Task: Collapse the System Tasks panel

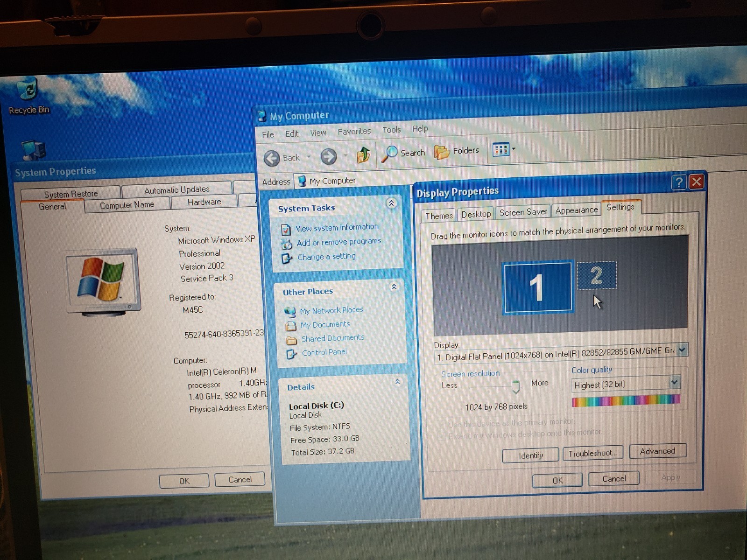Action: (391, 203)
